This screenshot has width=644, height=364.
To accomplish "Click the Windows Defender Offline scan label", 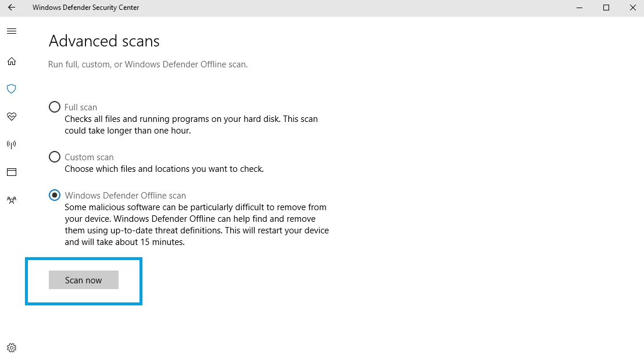I will click(126, 195).
